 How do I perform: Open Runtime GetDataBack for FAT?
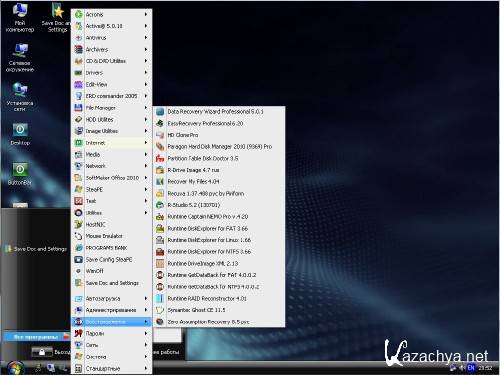pos(219,275)
